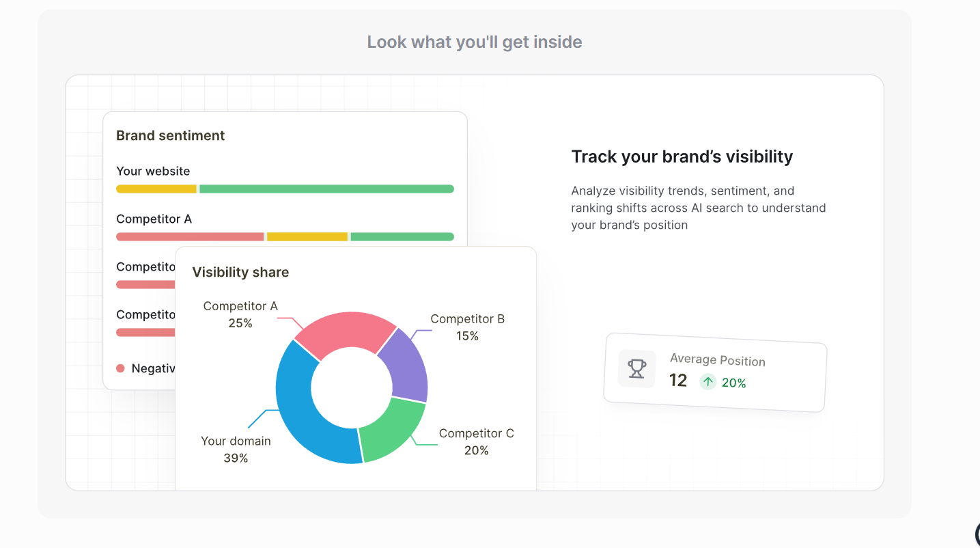The image size is (980, 548).
Task: Click the "Your domain 39%" chart label
Action: pyautogui.click(x=236, y=449)
